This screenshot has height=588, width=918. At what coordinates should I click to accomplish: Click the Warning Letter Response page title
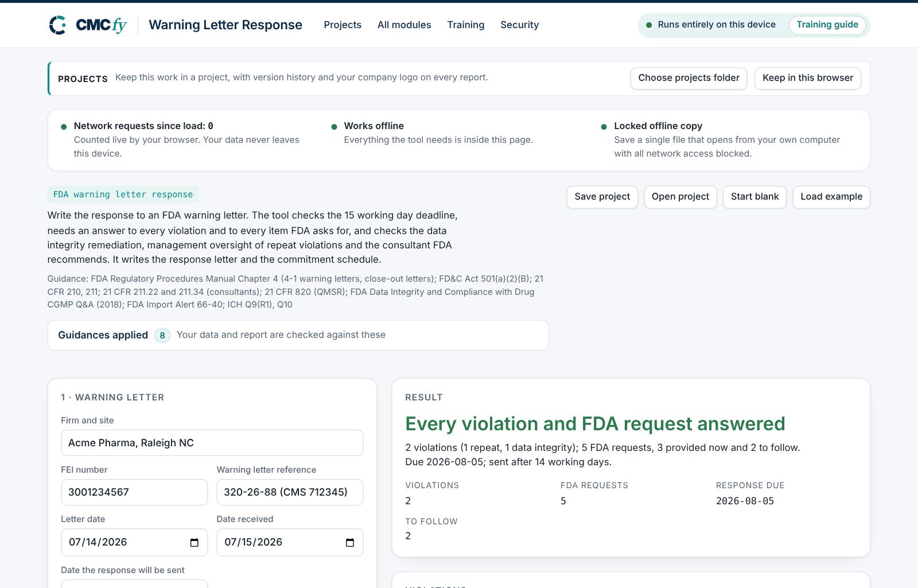pos(225,25)
